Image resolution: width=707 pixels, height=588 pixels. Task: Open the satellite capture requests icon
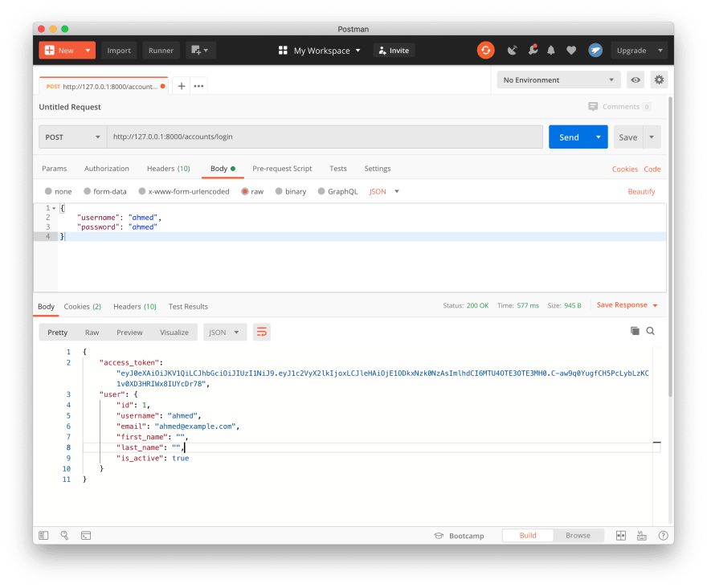pos(512,50)
